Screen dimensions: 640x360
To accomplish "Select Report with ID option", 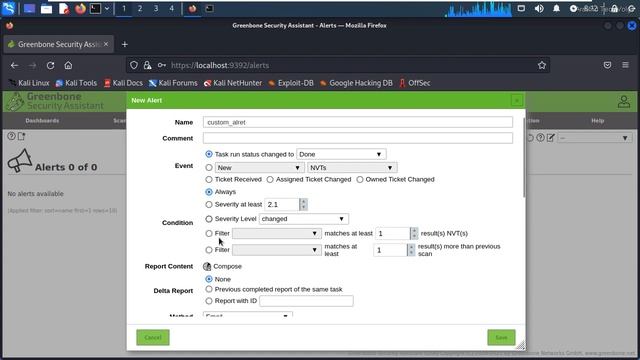I will (209, 301).
